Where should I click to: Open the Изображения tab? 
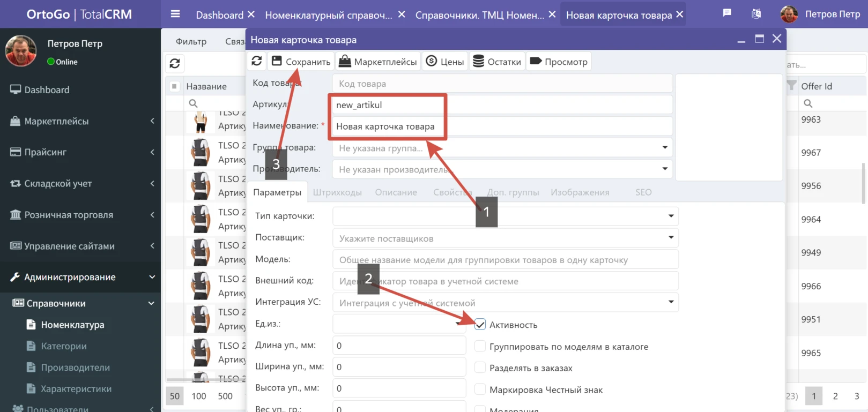point(580,192)
